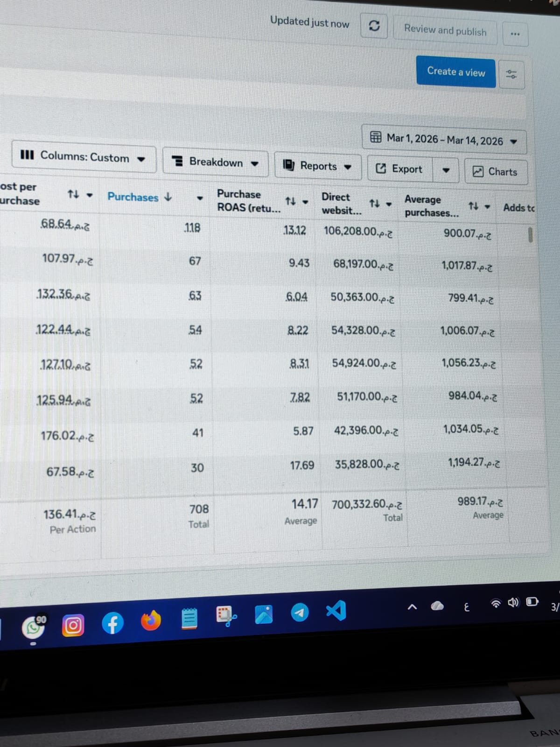Open Facebook from the taskbar
This screenshot has width=560, height=747.
(x=112, y=623)
